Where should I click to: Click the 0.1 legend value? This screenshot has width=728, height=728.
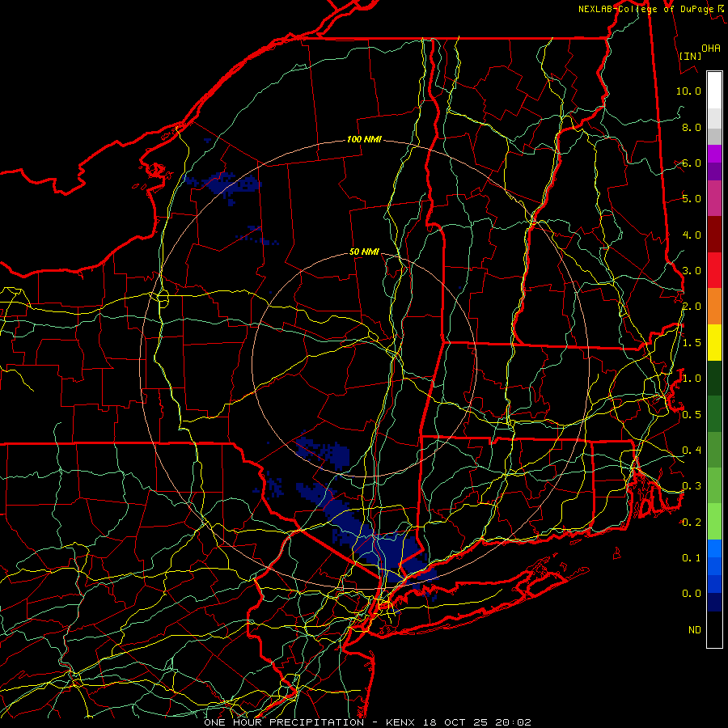692,558
